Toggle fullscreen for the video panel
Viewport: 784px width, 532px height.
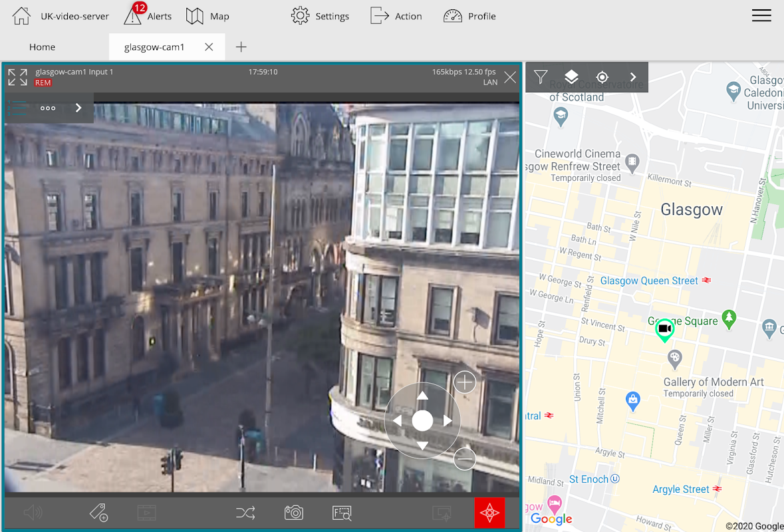tap(18, 77)
